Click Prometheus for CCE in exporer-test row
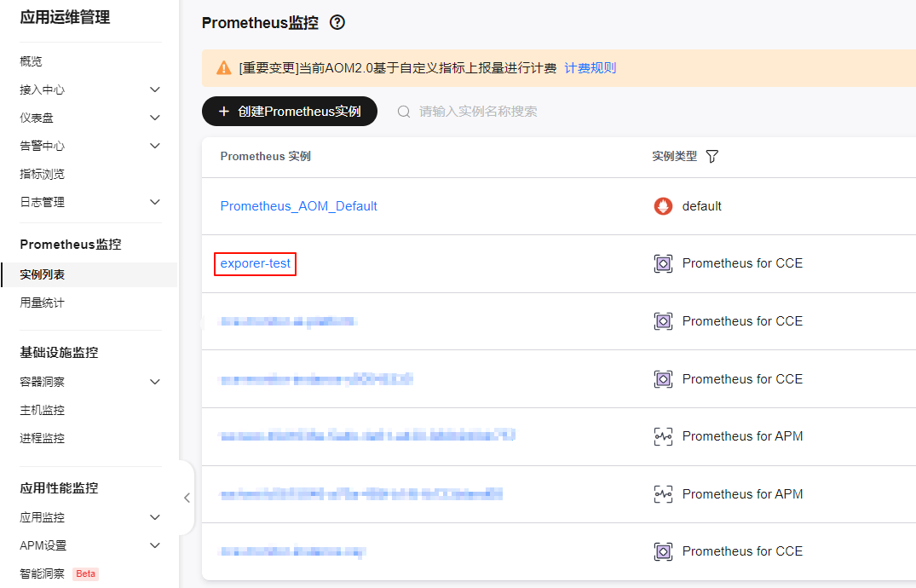 [742, 263]
